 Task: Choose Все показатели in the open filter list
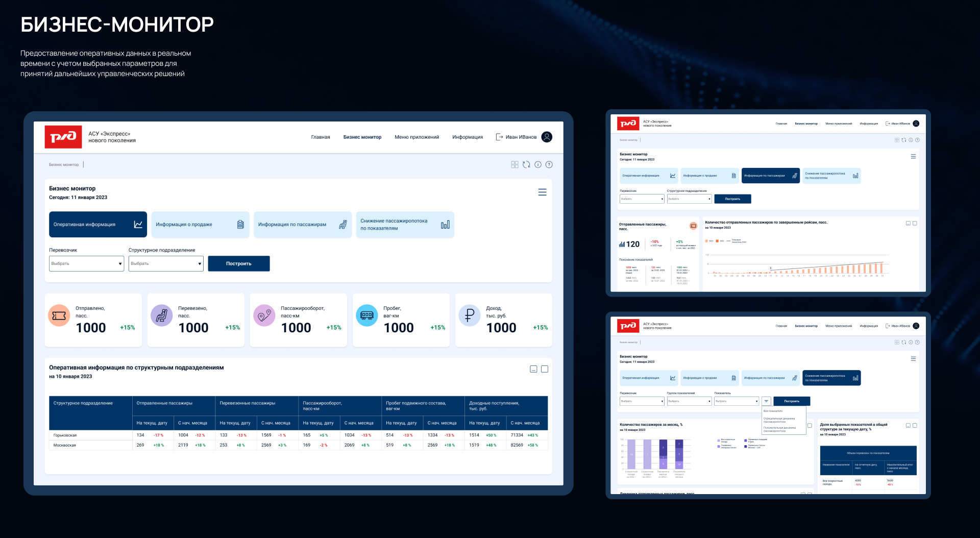(773, 411)
